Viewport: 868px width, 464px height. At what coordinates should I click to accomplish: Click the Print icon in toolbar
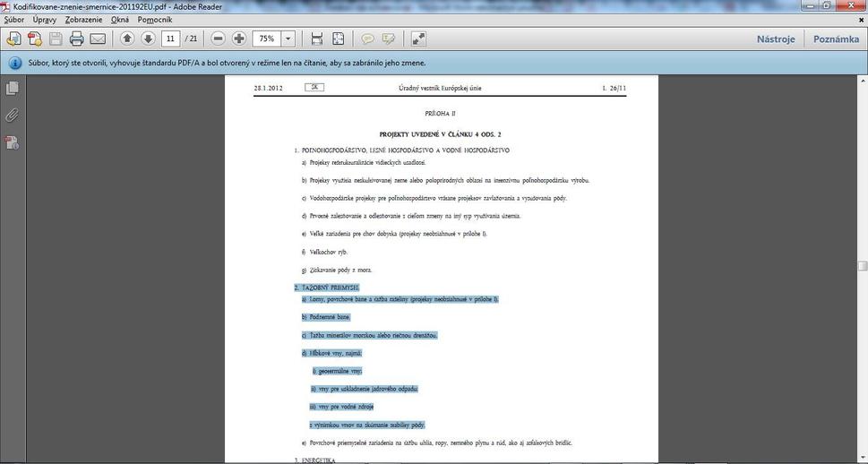pos(76,39)
